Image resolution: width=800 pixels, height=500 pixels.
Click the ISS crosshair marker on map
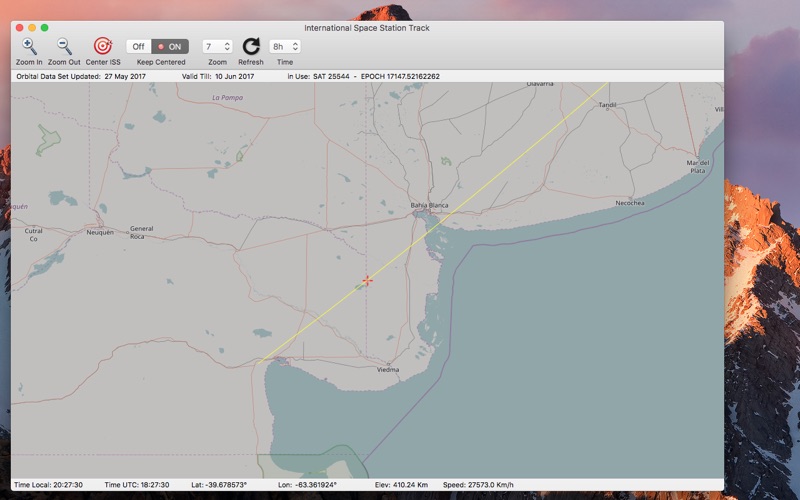tap(367, 281)
